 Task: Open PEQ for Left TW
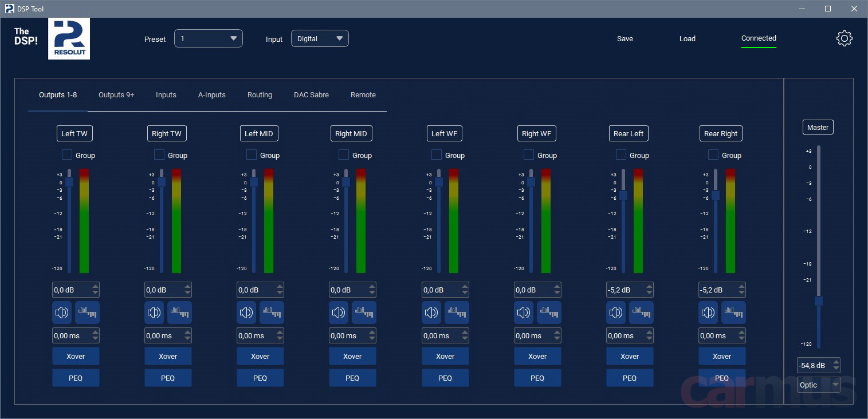coord(76,378)
